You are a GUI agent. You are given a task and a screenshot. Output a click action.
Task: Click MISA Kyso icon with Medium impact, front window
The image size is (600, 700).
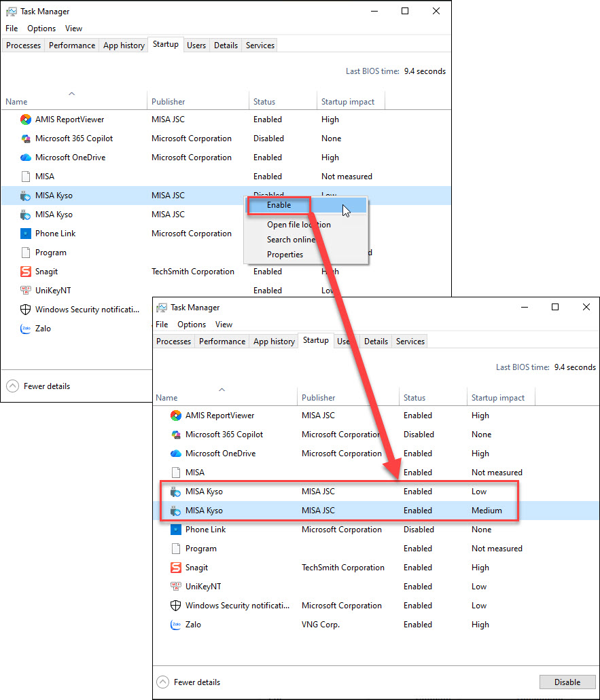coord(175,511)
